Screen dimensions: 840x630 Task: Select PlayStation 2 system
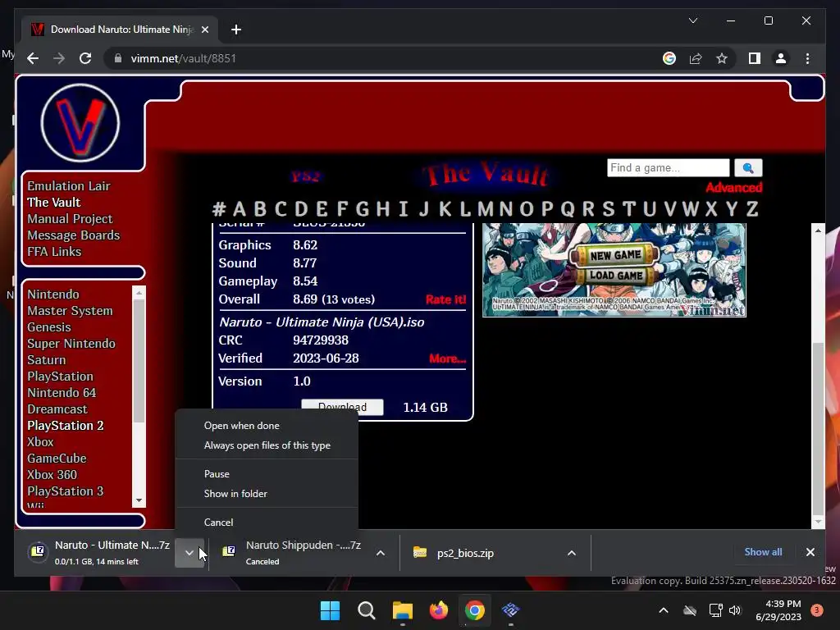(66, 426)
